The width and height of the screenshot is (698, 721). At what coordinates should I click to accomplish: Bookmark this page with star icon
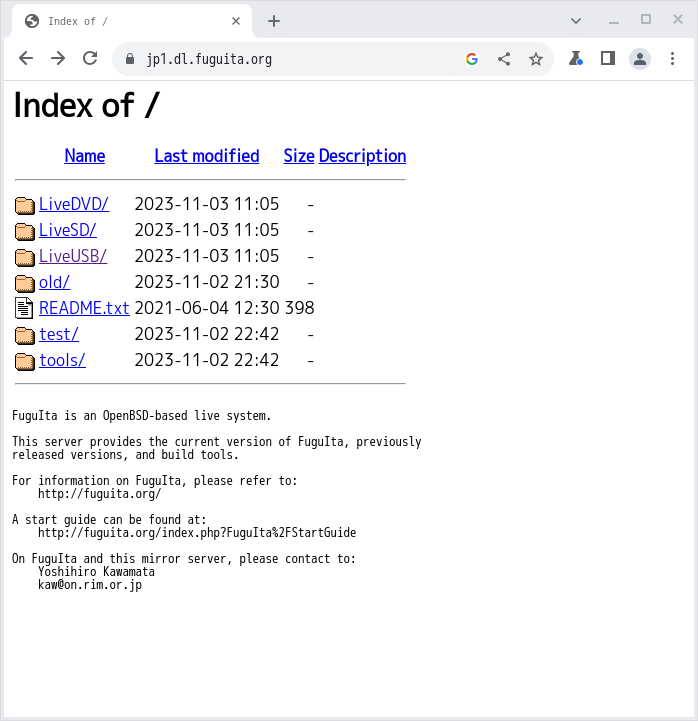536,59
